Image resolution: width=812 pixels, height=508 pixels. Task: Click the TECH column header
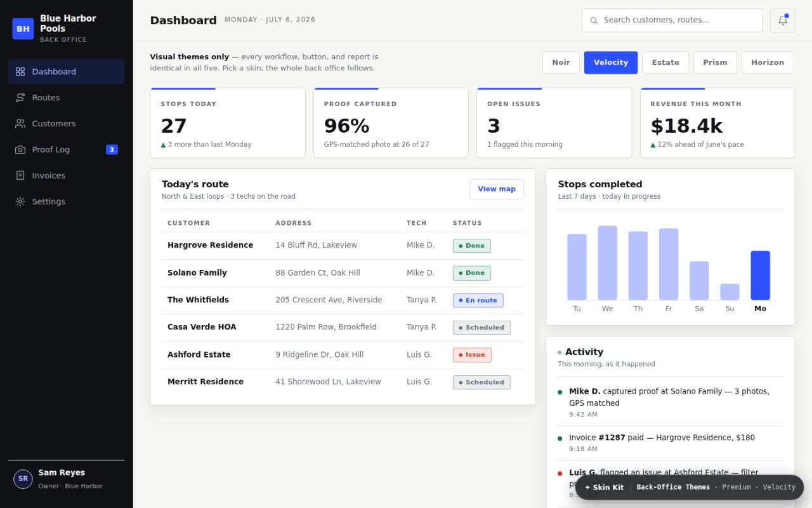click(x=416, y=223)
